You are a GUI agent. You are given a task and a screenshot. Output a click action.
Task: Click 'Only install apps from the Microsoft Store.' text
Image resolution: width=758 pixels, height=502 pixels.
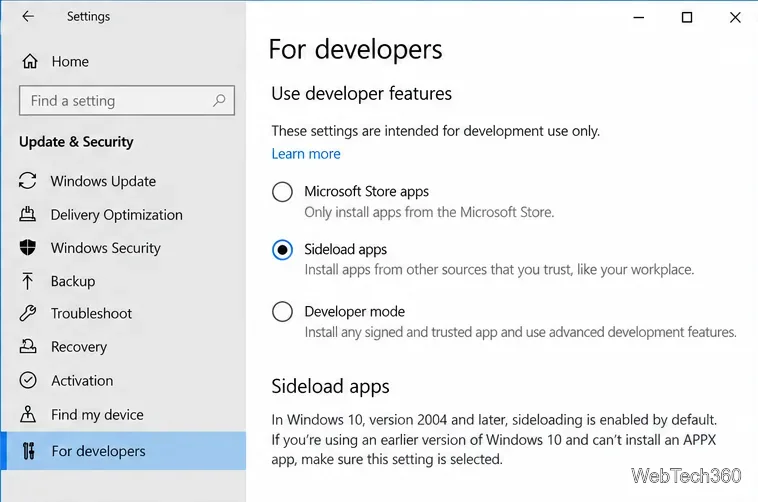(x=429, y=212)
